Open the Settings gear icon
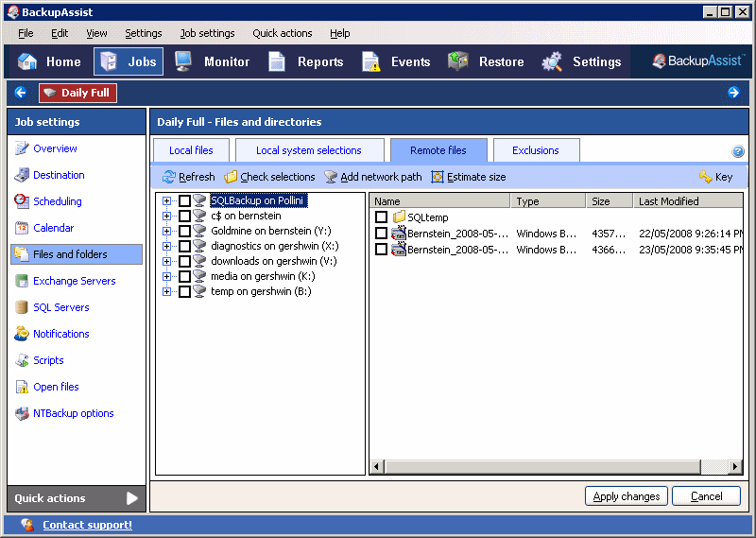 click(552, 61)
